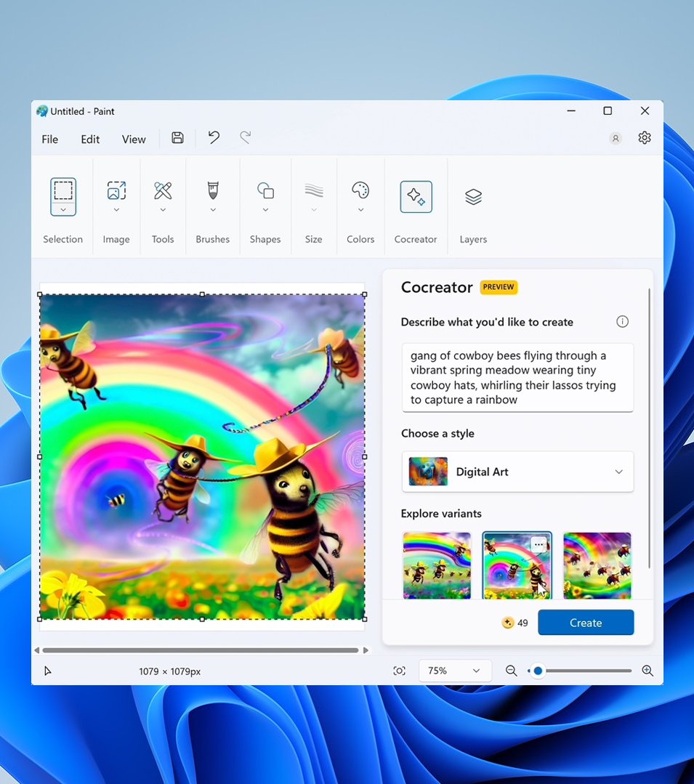The height and width of the screenshot is (784, 694).
Task: Expand the Tools dropdown chevron
Action: 163,210
